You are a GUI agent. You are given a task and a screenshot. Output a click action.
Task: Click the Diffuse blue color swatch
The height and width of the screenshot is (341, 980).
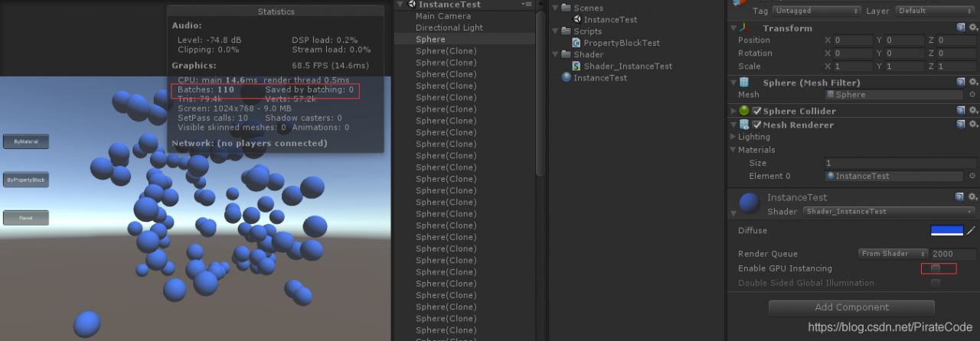click(x=947, y=230)
